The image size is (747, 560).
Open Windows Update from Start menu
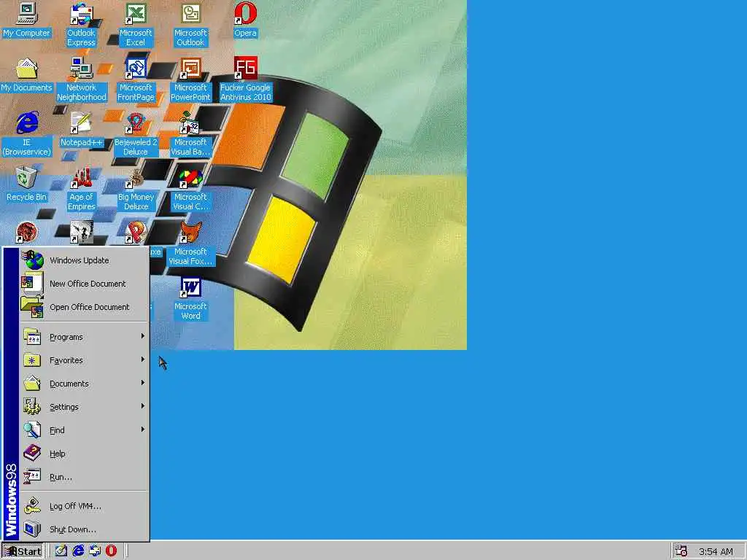pos(84,260)
